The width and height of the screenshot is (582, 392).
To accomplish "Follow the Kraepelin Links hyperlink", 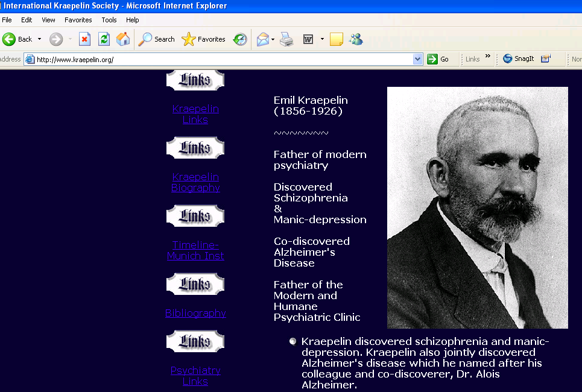I will pyautogui.click(x=195, y=114).
